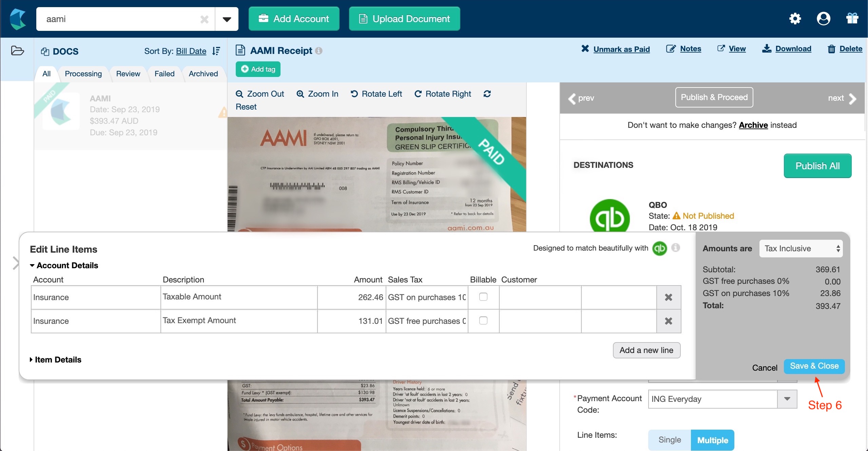Click the refresh icon in preview toolbar

(x=487, y=94)
